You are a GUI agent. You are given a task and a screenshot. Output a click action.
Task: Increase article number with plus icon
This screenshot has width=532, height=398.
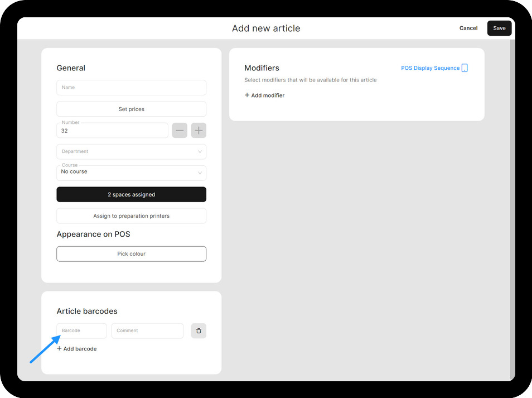(x=199, y=131)
